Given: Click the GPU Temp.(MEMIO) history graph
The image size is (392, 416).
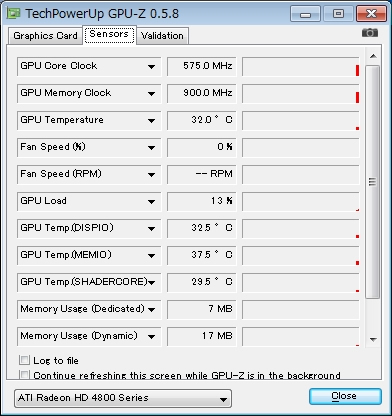Looking at the screenshot, I should [301, 255].
